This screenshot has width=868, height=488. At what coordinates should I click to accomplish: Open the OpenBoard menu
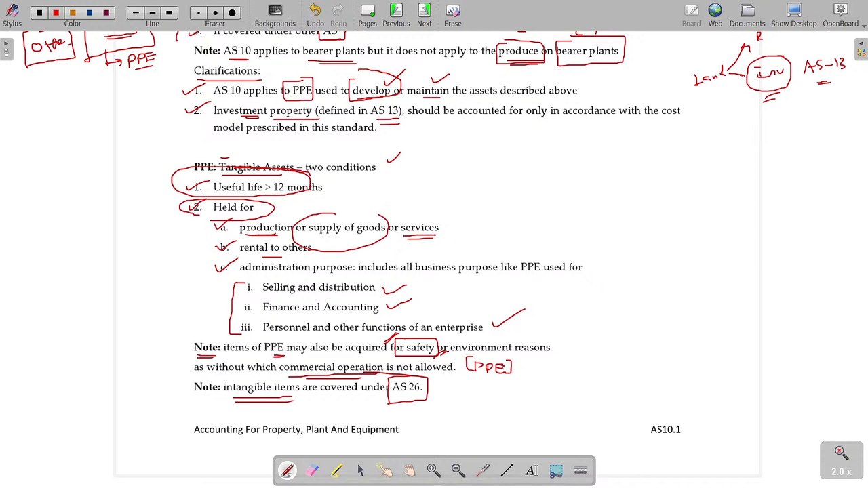pos(840,15)
